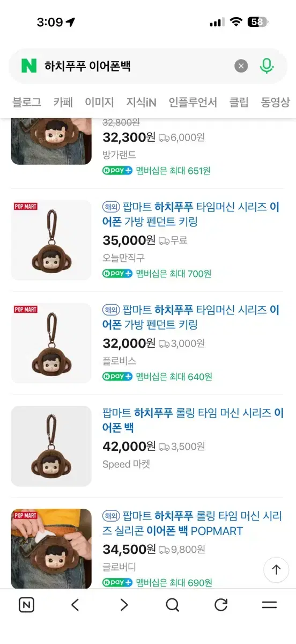Image resolution: width=296 pixels, height=644 pixels.
Task: Open the 35,000원 키링 product title
Action: click(191, 214)
